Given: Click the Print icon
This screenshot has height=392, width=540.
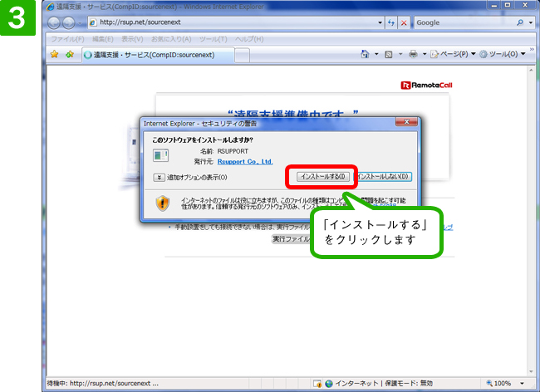Looking at the screenshot, I should pyautogui.click(x=413, y=54).
